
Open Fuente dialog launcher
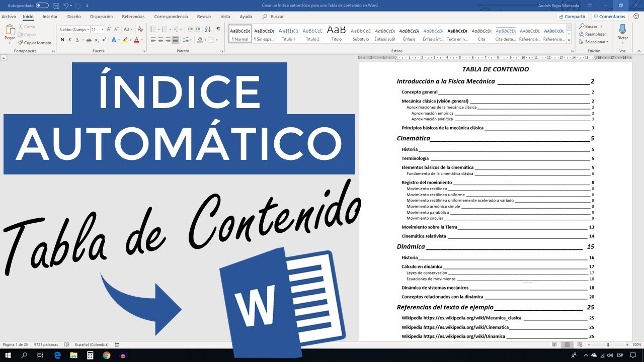[x=144, y=51]
